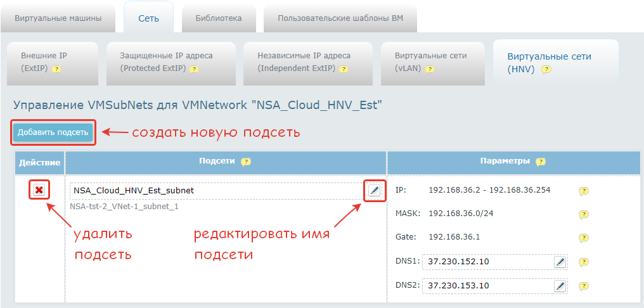Select Защищенные IP адреса (Protected ExtIP) tab
Image resolution: width=644 pixels, height=308 pixels.
tap(166, 62)
